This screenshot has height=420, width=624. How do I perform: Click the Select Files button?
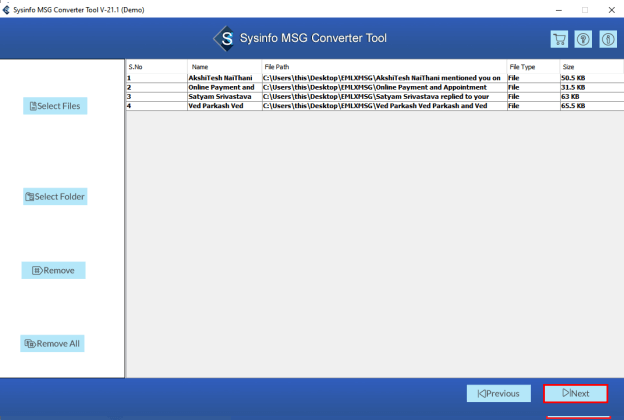click(x=55, y=106)
